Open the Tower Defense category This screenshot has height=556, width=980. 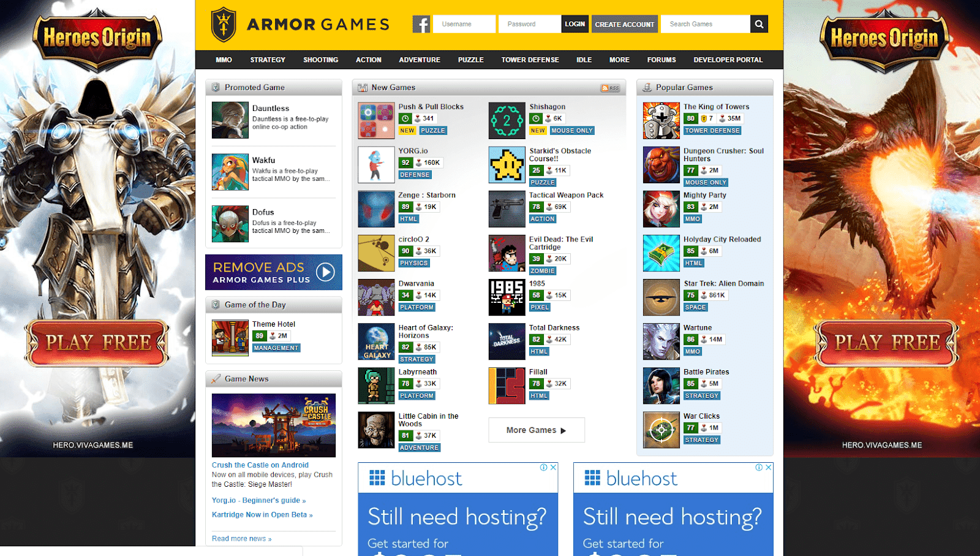[x=530, y=60]
